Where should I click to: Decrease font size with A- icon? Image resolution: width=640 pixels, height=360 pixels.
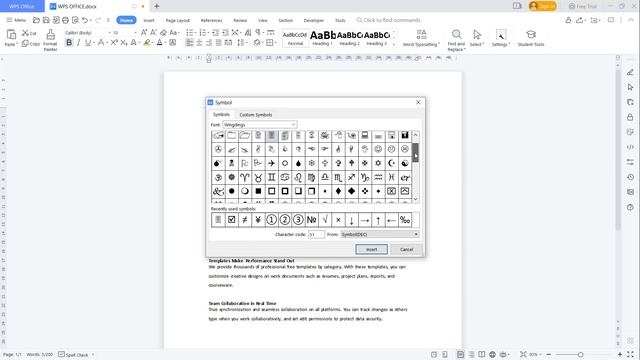[153, 32]
